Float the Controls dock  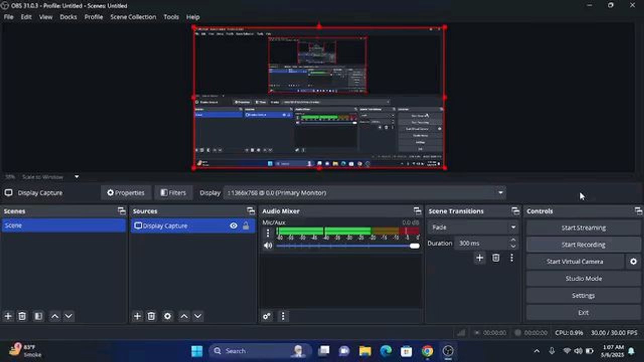tap(638, 211)
